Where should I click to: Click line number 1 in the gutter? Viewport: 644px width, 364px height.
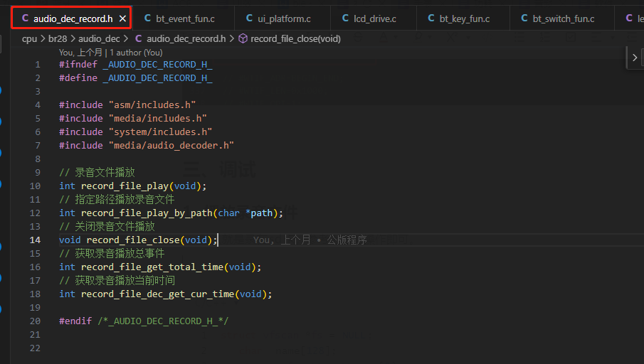pyautogui.click(x=38, y=65)
